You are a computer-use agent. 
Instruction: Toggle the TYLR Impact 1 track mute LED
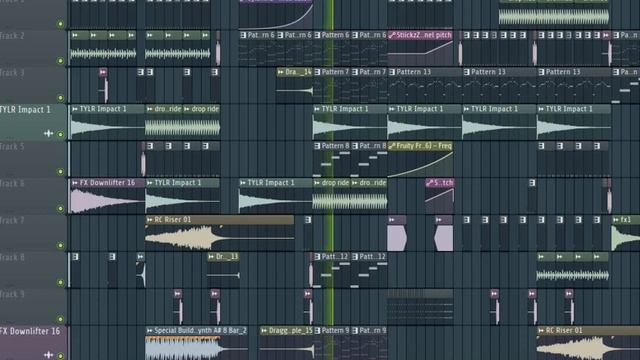pos(60,134)
